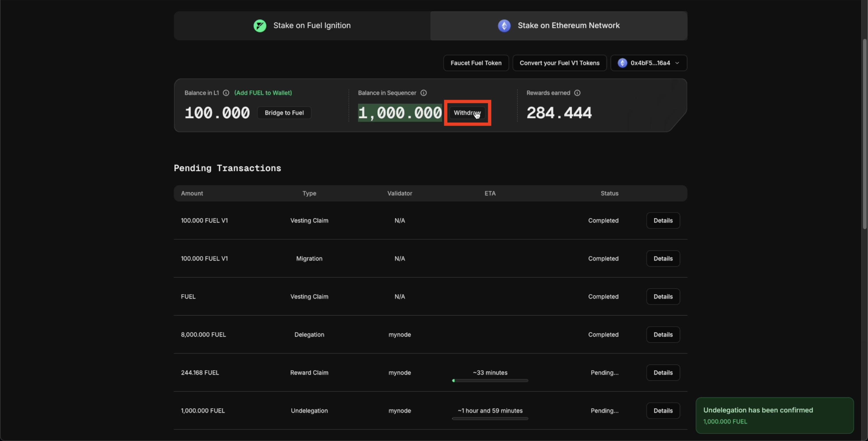
Task: Click the ETA column header
Action: [x=490, y=194]
